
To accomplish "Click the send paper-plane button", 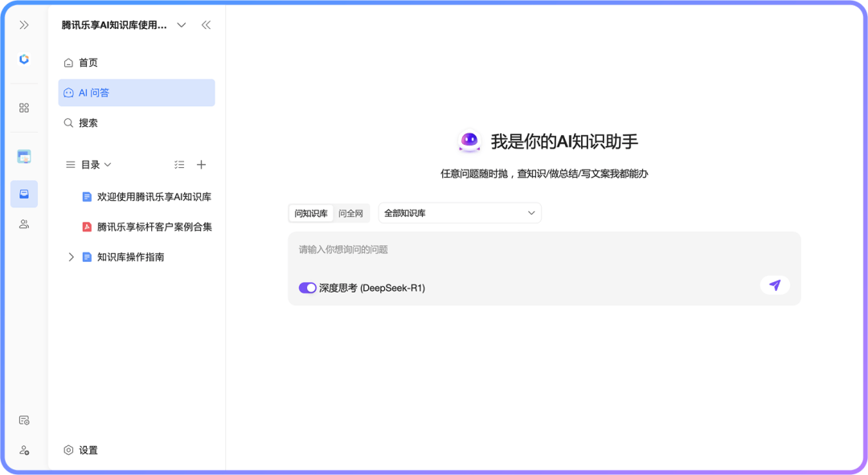I will [x=775, y=285].
